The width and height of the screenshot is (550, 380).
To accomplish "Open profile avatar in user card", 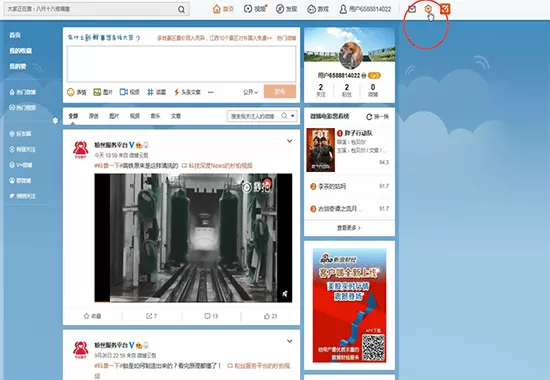I will tap(350, 55).
